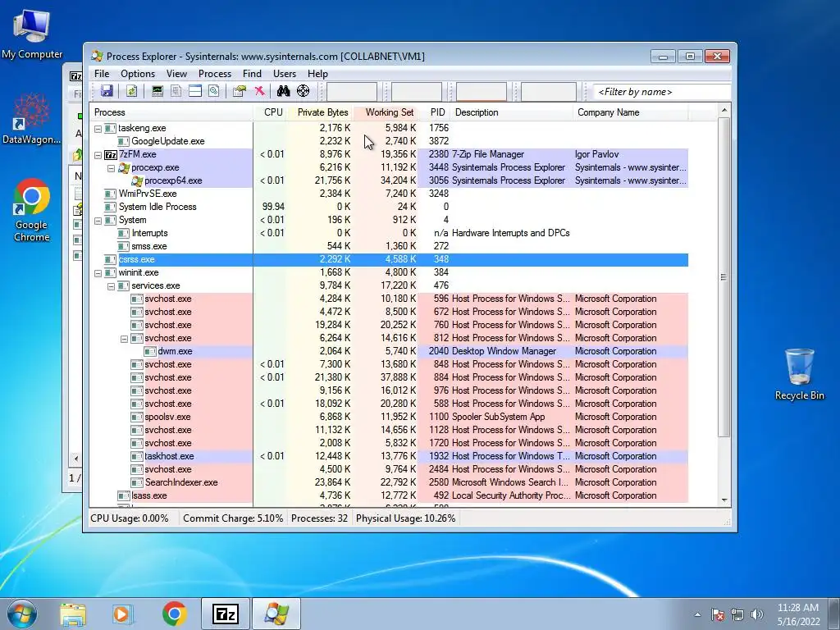Screen dimensions: 840x630
Task: Select the csrss.exe process row
Action: [389, 259]
